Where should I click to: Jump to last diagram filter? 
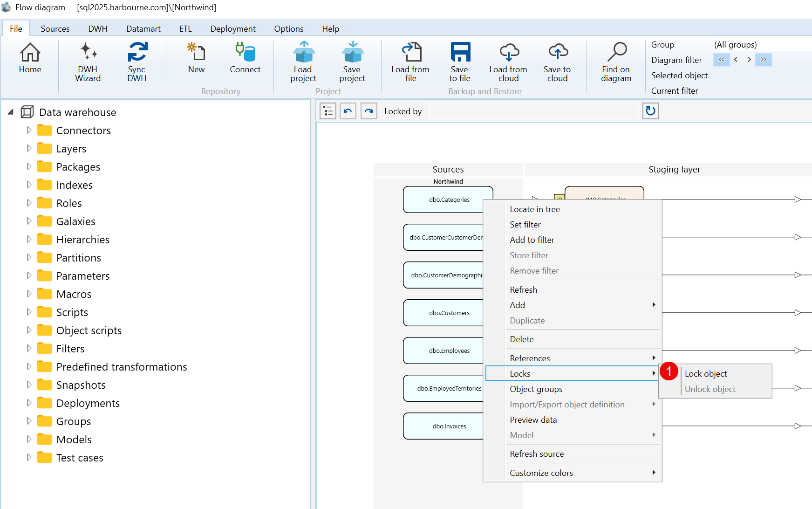764,60
